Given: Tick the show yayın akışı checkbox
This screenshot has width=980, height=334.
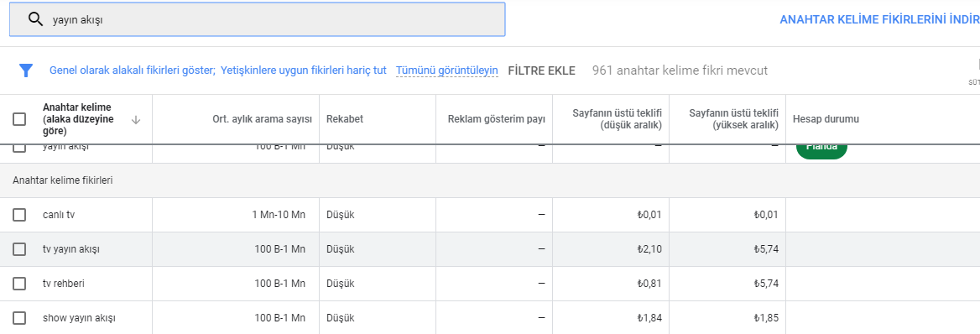Looking at the screenshot, I should tap(19, 318).
